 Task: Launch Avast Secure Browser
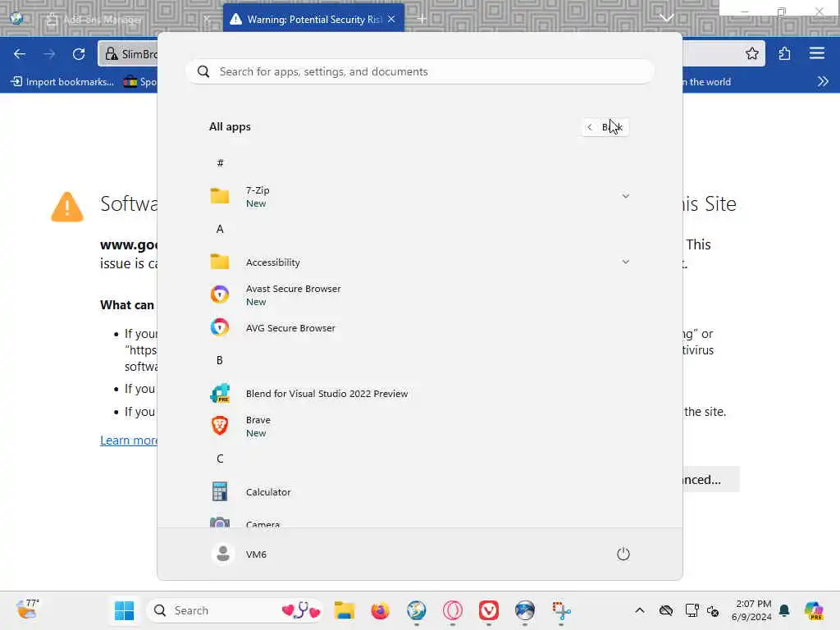[419, 294]
